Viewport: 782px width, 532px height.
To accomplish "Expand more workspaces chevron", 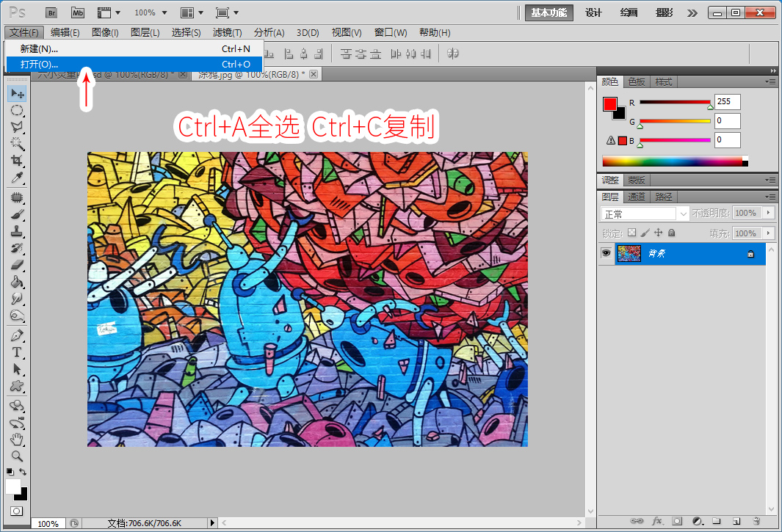I will click(x=692, y=12).
